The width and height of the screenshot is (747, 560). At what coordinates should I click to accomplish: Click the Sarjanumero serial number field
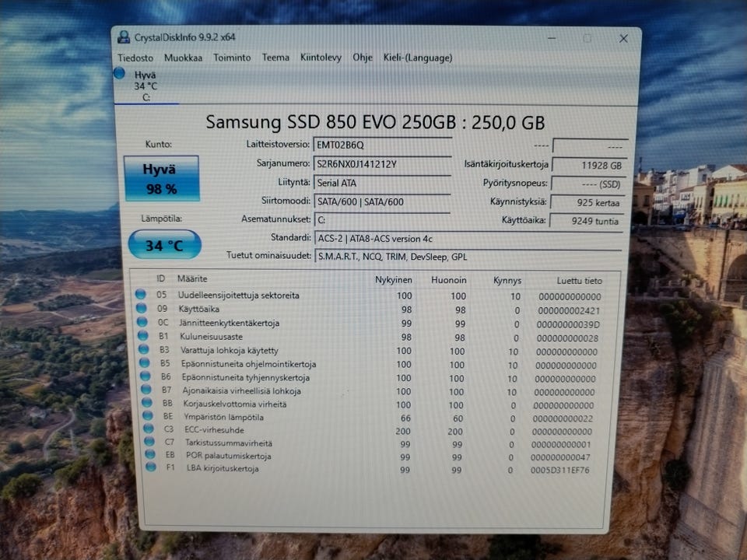(x=382, y=164)
